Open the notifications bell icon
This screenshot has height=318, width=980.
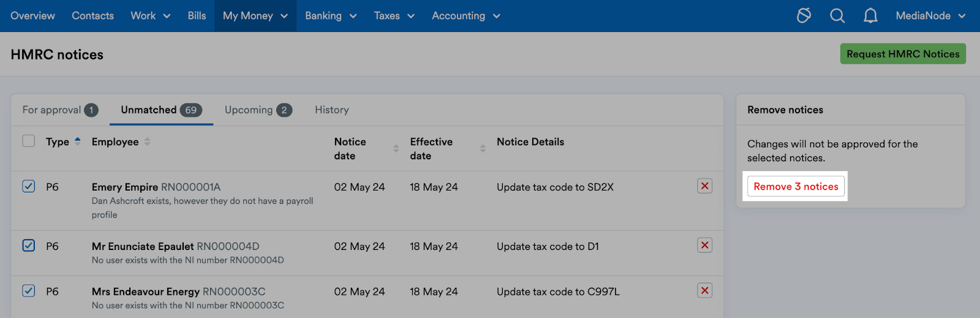click(870, 15)
